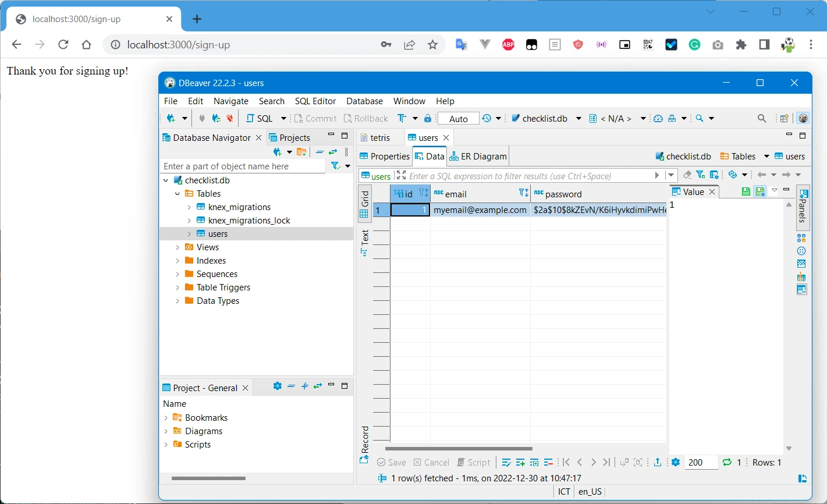Click the Delete row icon in bottom toolbar
This screenshot has height=504, width=827.
pyautogui.click(x=548, y=462)
